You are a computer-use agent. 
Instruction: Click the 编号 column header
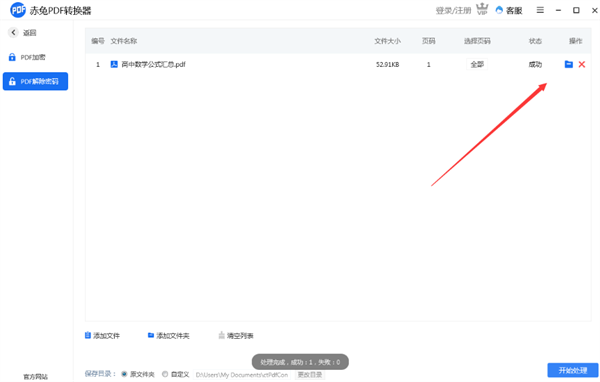(98, 41)
